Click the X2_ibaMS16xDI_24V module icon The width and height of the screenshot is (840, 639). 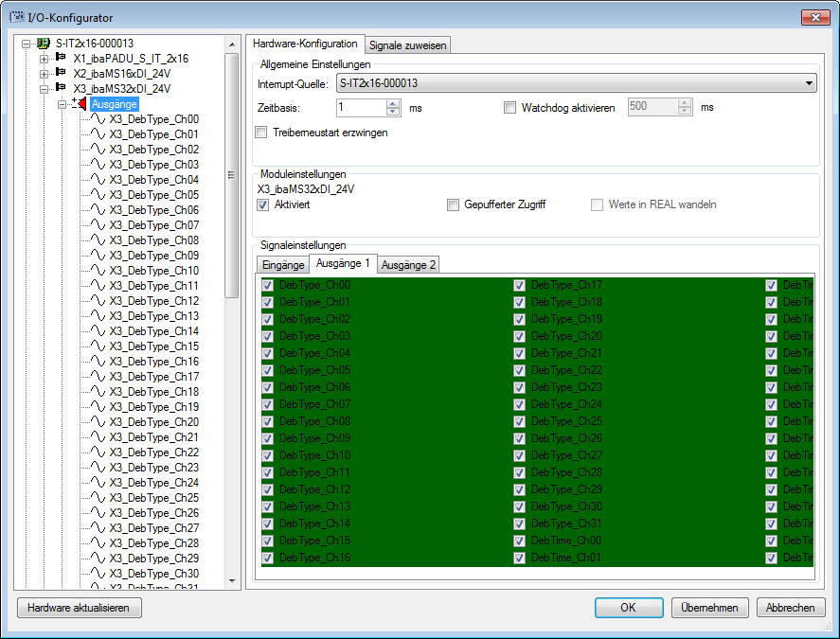pyautogui.click(x=62, y=74)
